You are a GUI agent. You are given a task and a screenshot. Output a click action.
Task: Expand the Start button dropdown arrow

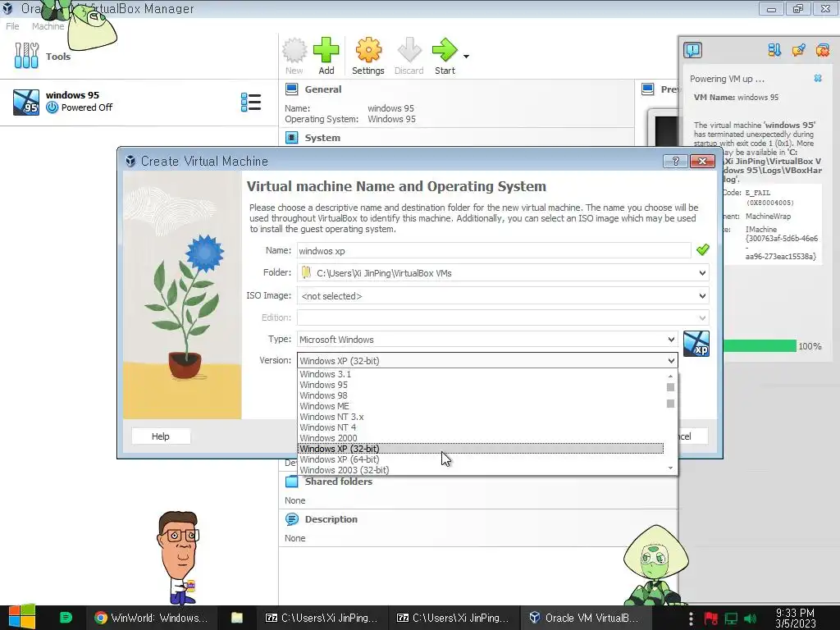pos(466,57)
